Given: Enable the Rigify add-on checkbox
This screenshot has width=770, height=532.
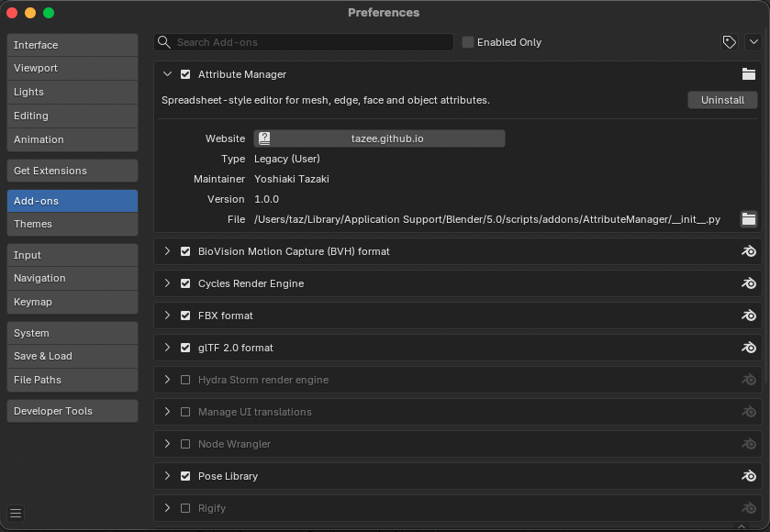Looking at the screenshot, I should pyautogui.click(x=185, y=508).
